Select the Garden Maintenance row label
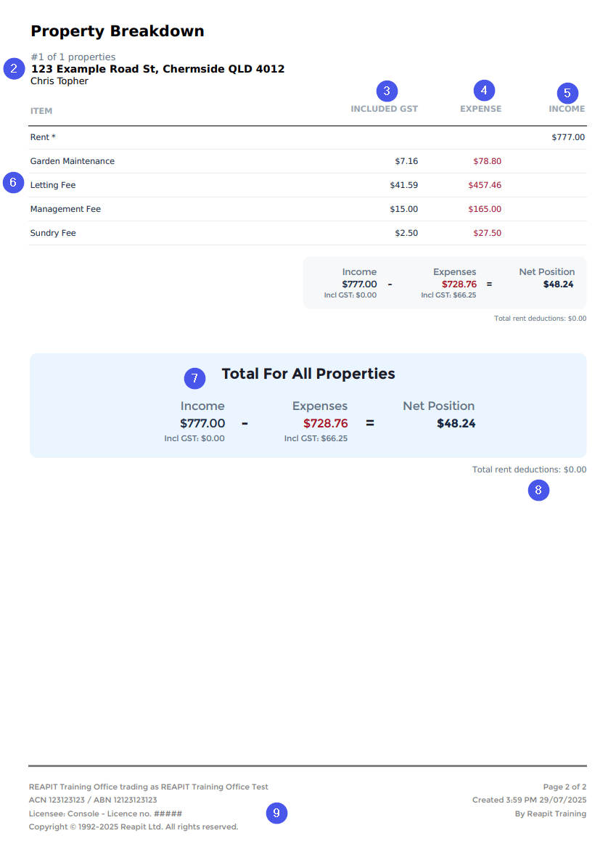The image size is (616, 865). (73, 161)
